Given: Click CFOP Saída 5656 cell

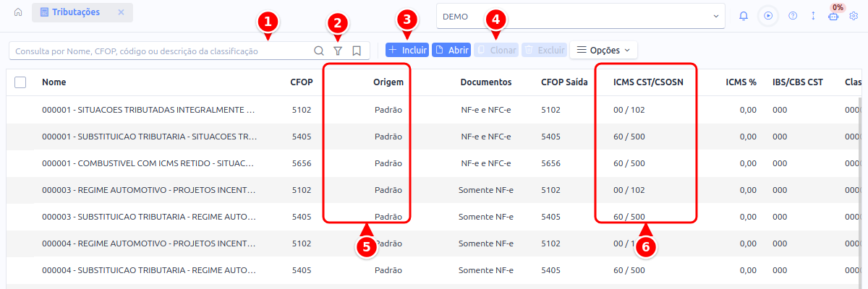Looking at the screenshot, I should pyautogui.click(x=551, y=163).
